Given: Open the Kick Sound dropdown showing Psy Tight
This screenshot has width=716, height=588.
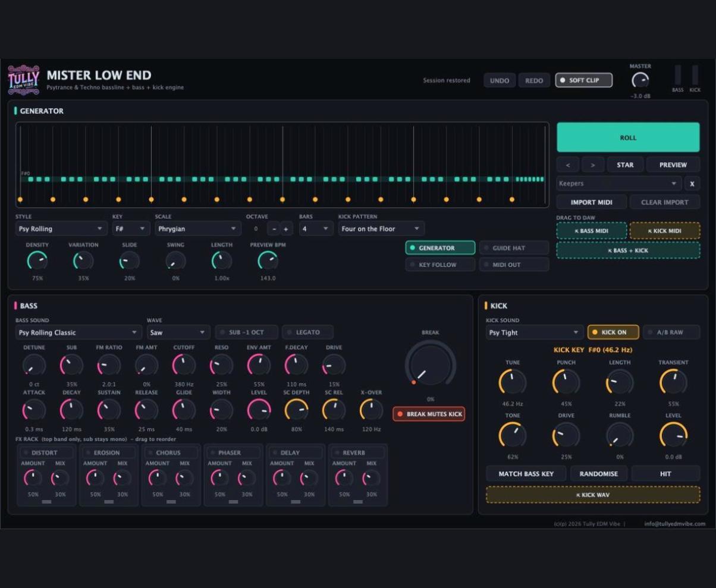Looking at the screenshot, I should [535, 332].
